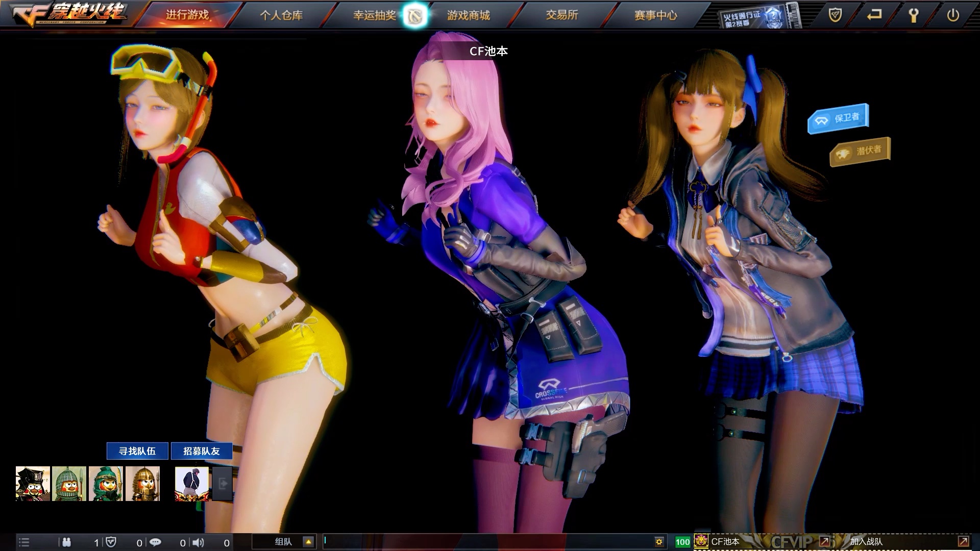The image size is (980, 551).
Task: Toggle the speaker sound icon
Action: pos(199,542)
